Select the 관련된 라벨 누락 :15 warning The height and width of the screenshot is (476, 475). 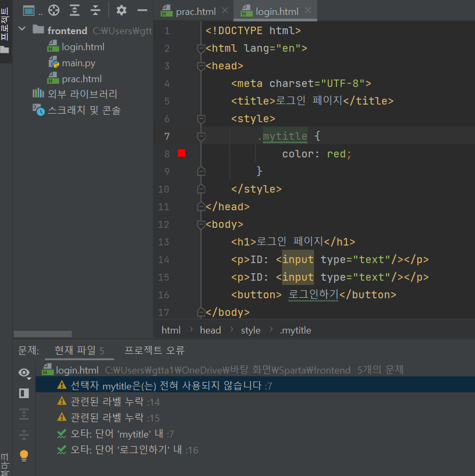click(255, 418)
